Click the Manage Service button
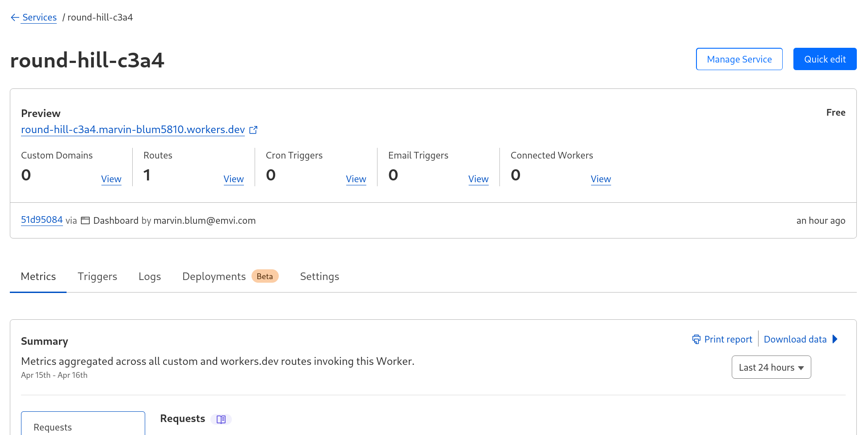 739,59
